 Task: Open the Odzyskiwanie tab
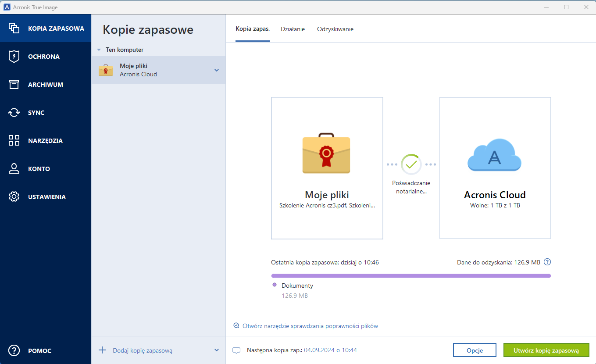pos(335,29)
